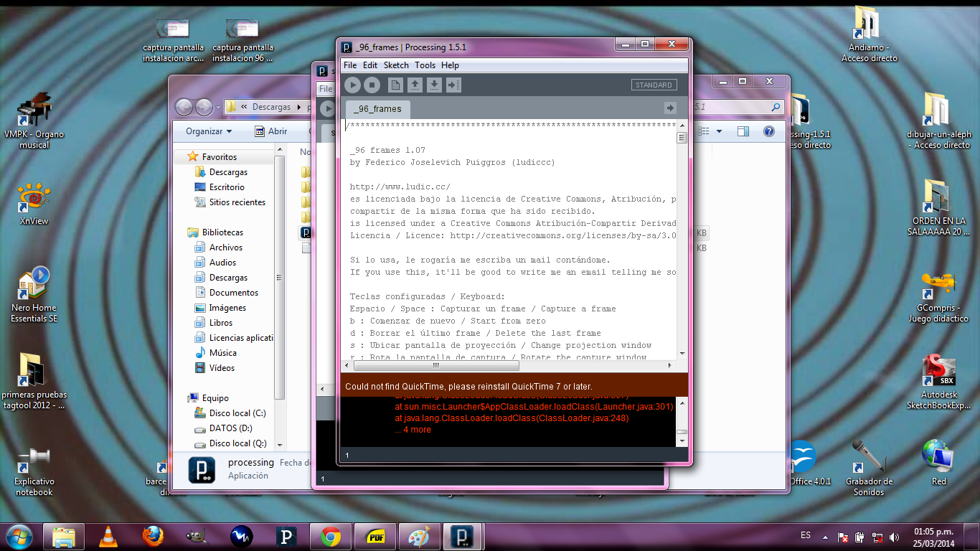Open the Sketch menu in Processing
Image resolution: width=980 pixels, height=551 pixels.
tap(396, 65)
